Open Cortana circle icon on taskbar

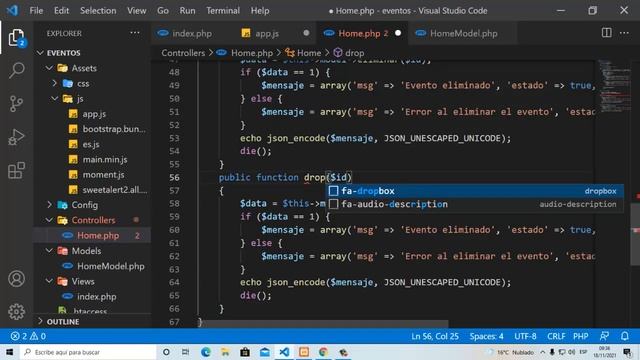[x=166, y=352]
